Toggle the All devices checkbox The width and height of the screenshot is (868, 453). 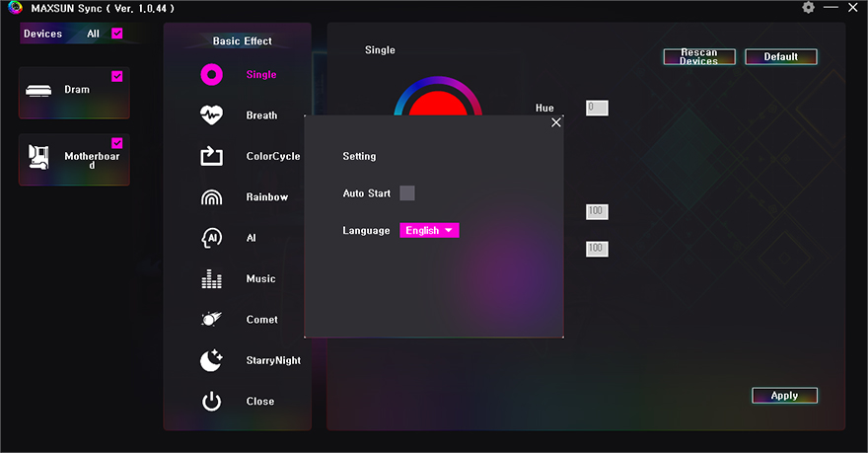point(117,34)
